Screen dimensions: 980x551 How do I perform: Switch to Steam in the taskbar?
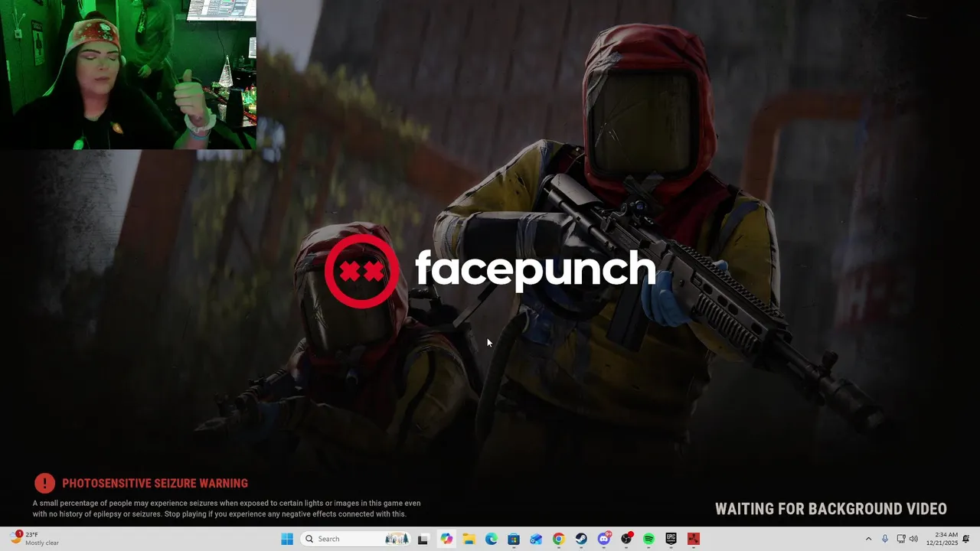pos(581,539)
